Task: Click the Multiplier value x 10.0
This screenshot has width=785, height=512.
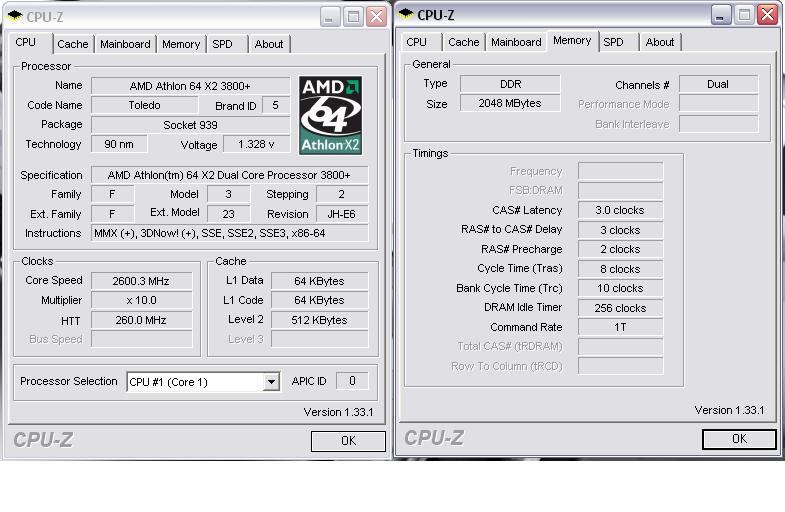Action: pos(141,300)
